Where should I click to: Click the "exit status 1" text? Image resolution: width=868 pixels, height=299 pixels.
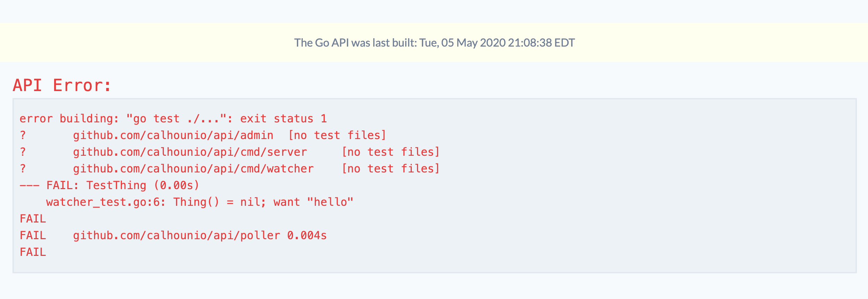[283, 119]
